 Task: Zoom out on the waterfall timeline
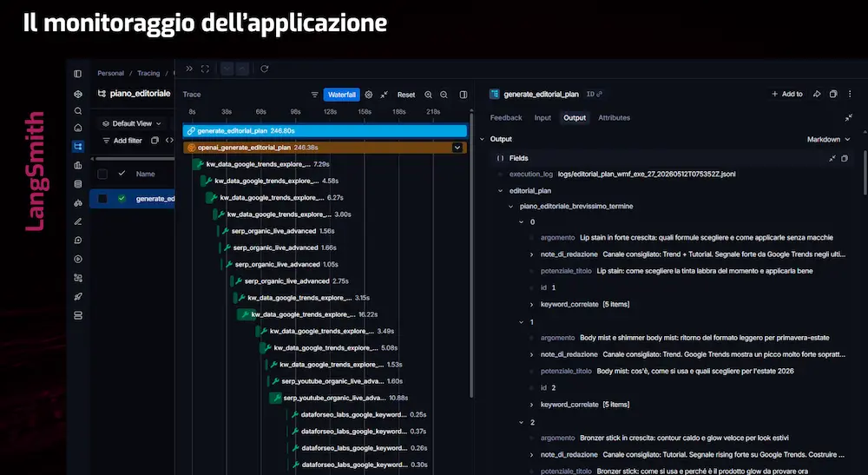[x=444, y=95]
